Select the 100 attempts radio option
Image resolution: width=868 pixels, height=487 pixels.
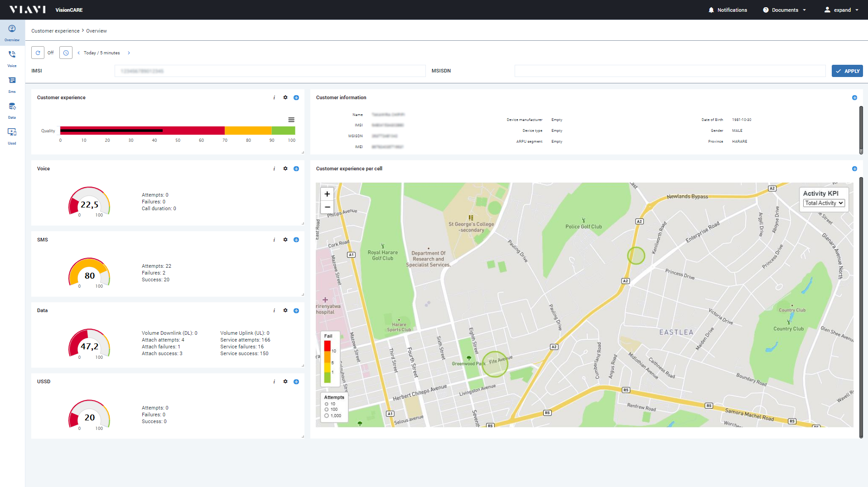[327, 410]
